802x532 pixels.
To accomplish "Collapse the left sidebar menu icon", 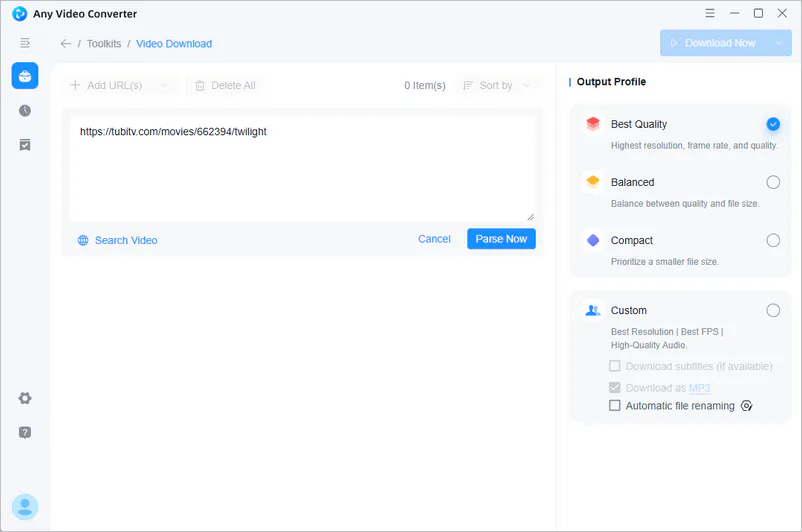I will (x=25, y=43).
